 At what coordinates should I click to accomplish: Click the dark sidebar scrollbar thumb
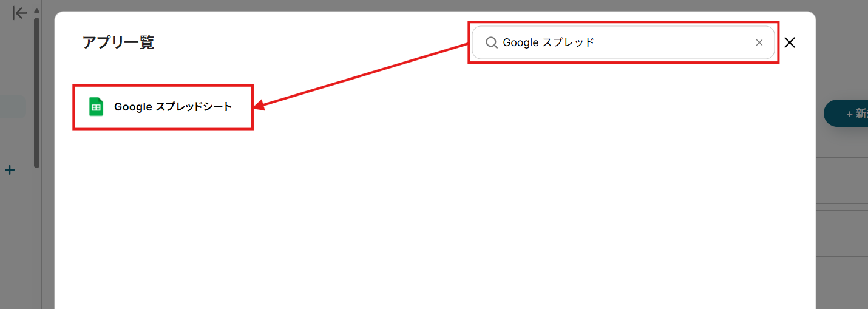[x=36, y=92]
